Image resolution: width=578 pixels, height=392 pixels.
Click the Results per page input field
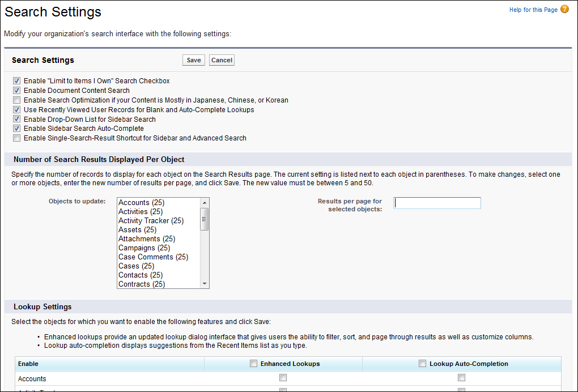click(x=437, y=203)
